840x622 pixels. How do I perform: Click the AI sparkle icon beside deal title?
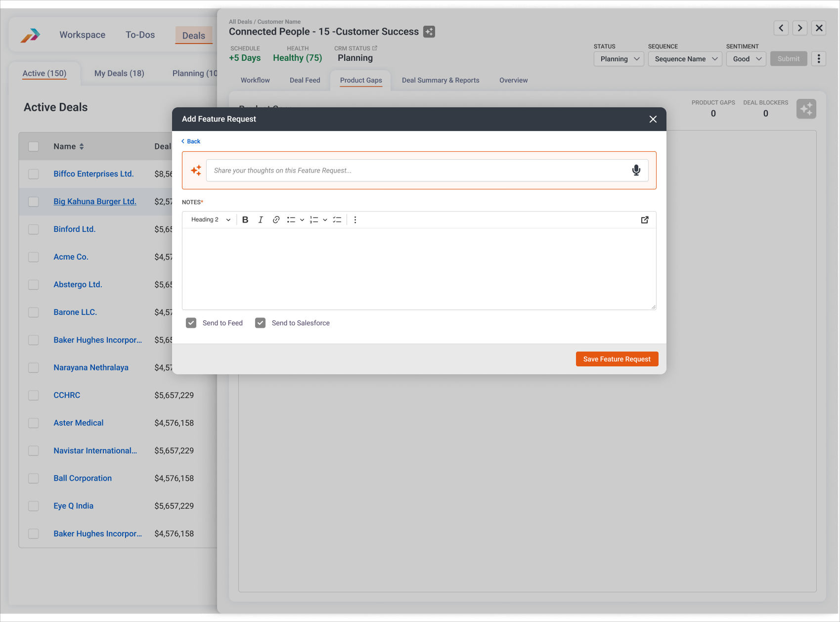point(429,32)
